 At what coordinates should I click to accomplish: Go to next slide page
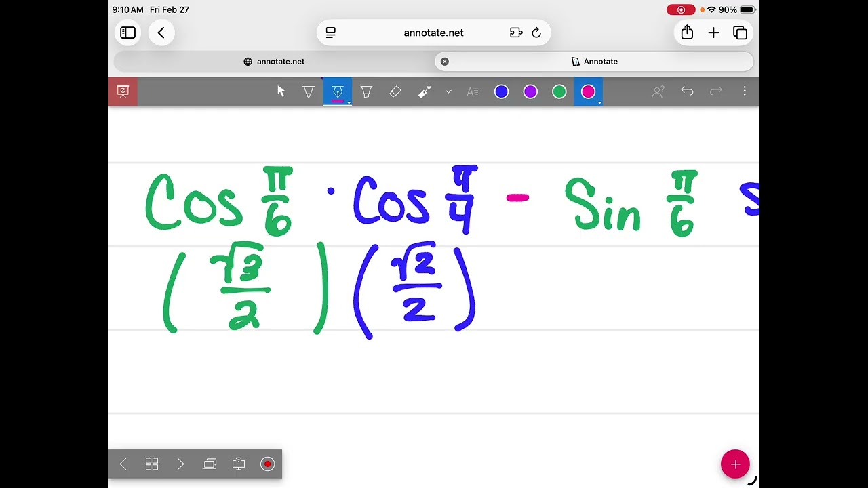pos(180,464)
